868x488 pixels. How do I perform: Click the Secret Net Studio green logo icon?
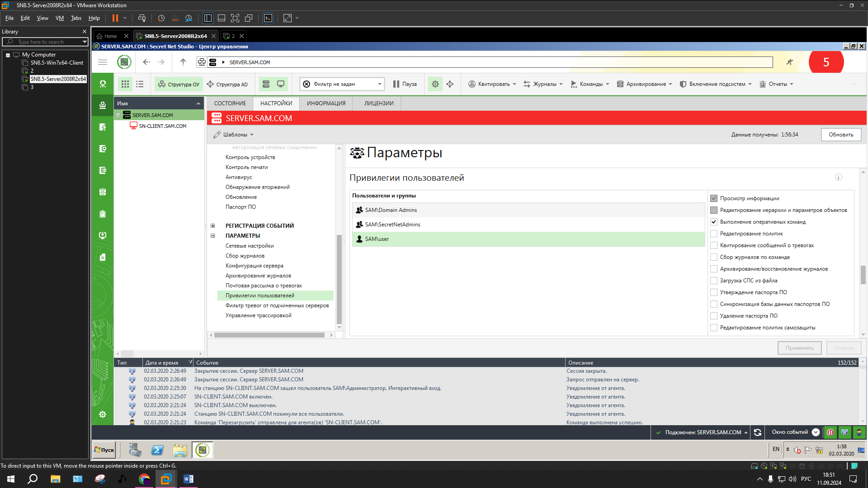point(124,62)
